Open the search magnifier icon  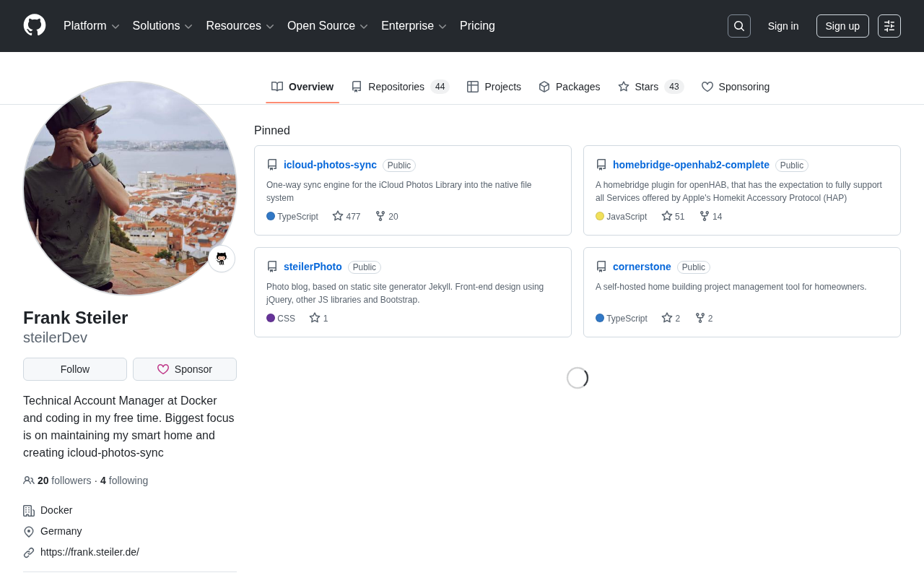(x=739, y=26)
